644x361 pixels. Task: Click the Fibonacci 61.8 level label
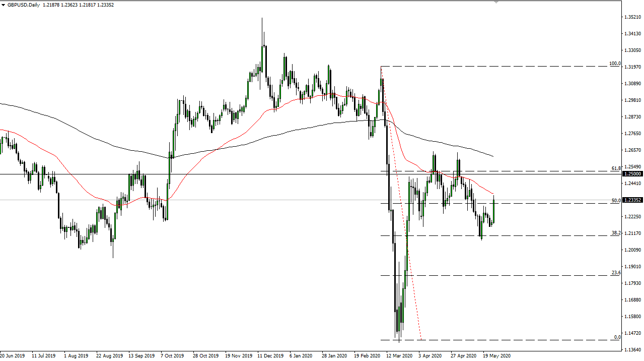615,168
